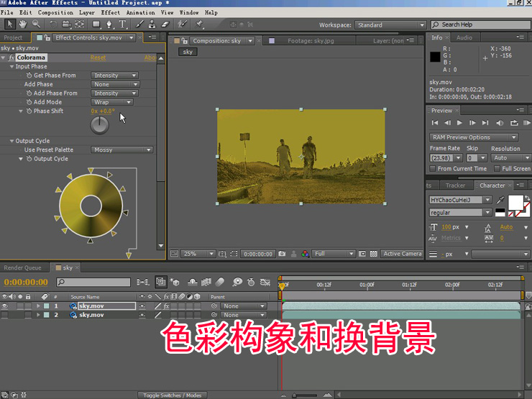The height and width of the screenshot is (399, 532).
Task: Switch to the Render Queue tab
Action: click(x=23, y=267)
